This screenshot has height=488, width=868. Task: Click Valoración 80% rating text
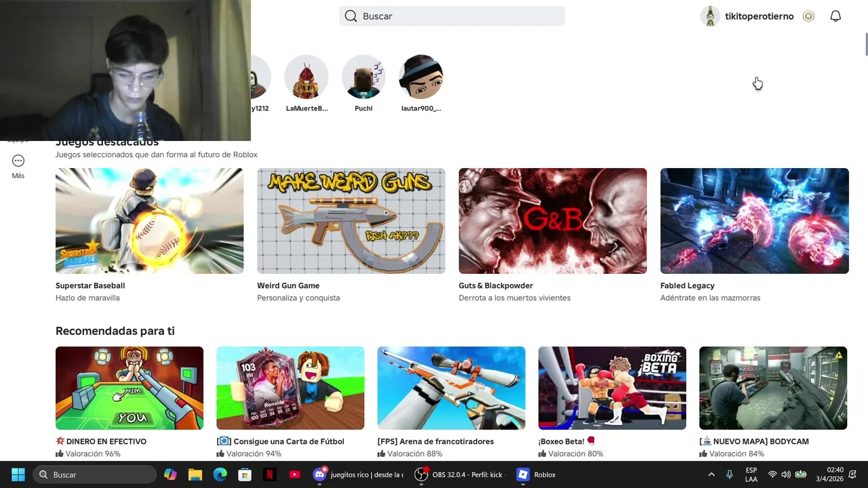576,453
